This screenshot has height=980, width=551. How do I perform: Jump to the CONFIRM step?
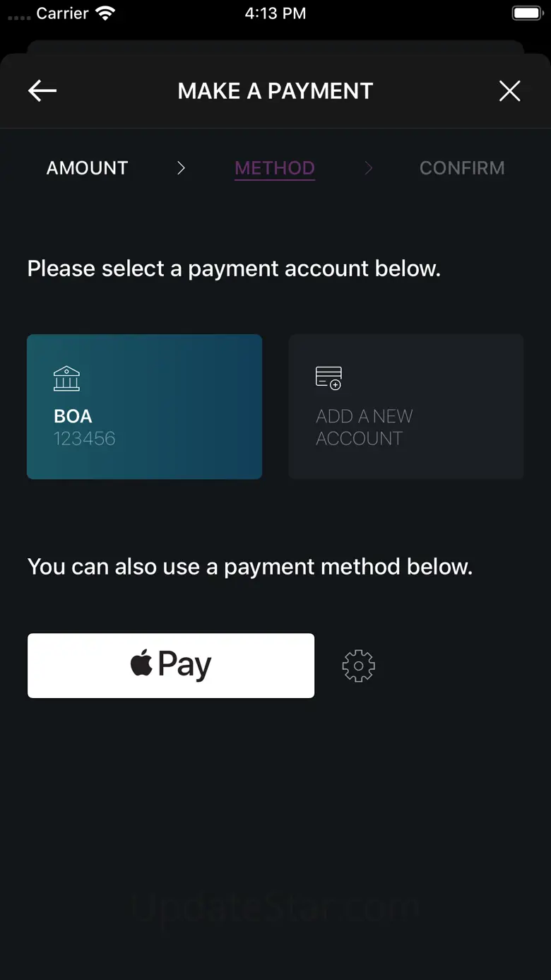[x=462, y=167]
